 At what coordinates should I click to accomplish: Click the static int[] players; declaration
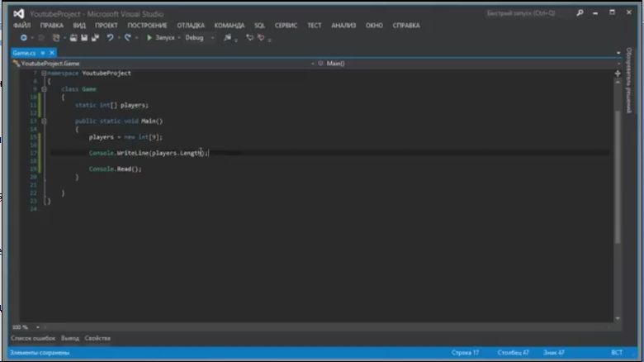click(x=111, y=105)
